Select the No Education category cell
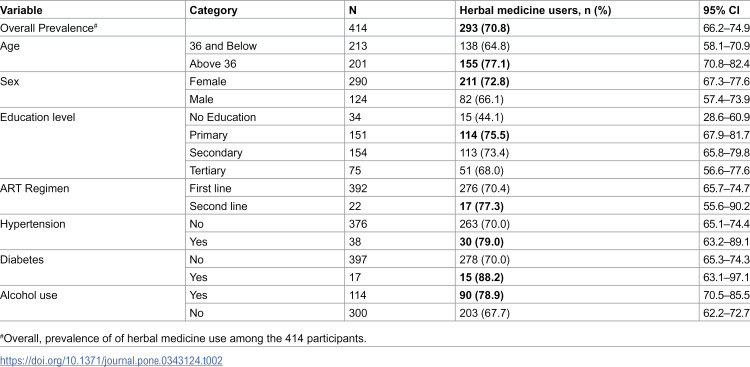Screen dimensions: 750x367 click(x=222, y=117)
